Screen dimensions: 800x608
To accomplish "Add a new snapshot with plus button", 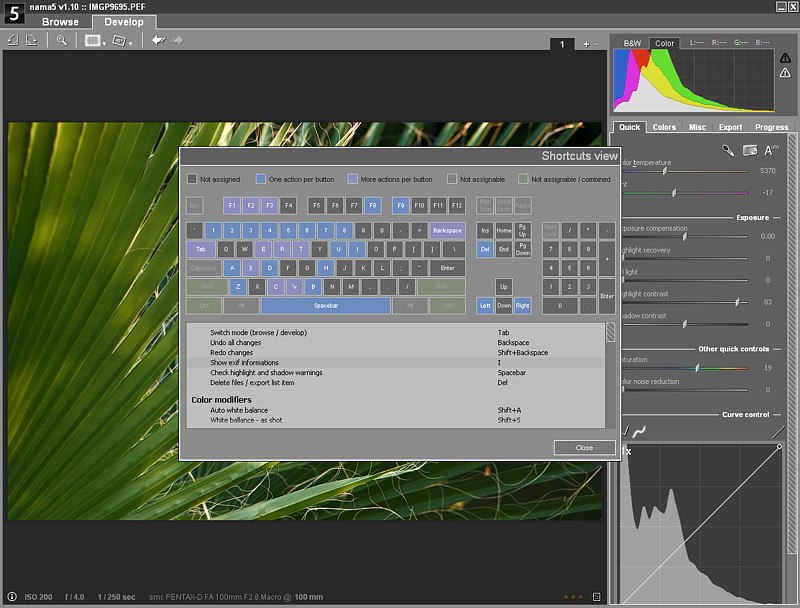I will 586,44.
